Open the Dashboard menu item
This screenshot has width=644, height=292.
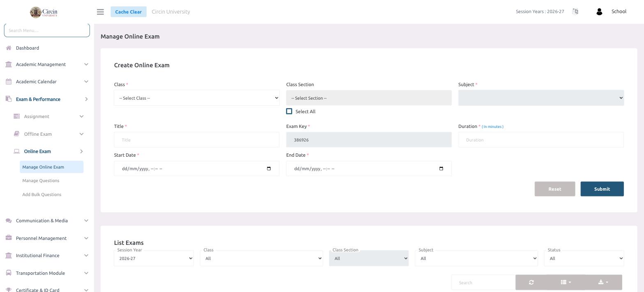tap(28, 48)
